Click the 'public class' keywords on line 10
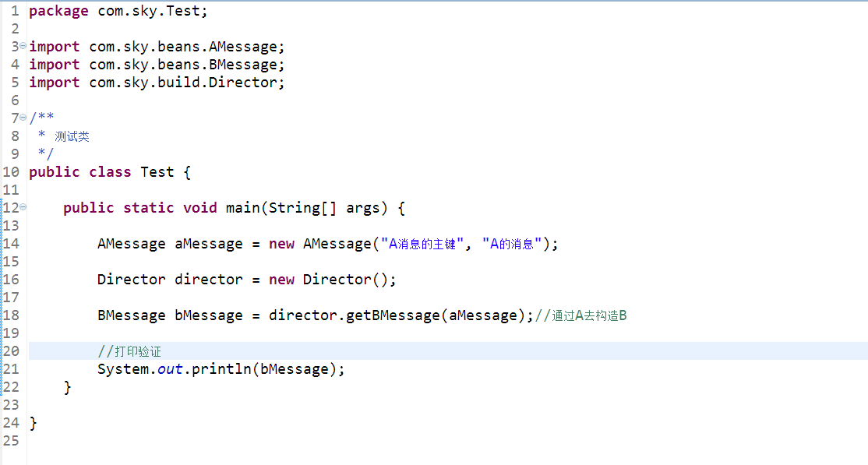Screen dimensions: 868x465 pos(80,172)
